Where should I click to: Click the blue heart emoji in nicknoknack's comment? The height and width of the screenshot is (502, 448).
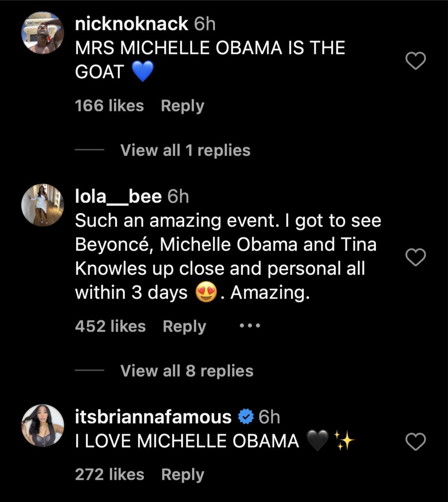(x=143, y=71)
